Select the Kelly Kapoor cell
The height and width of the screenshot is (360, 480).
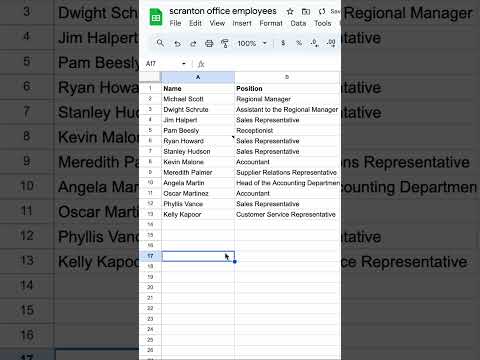[198, 214]
